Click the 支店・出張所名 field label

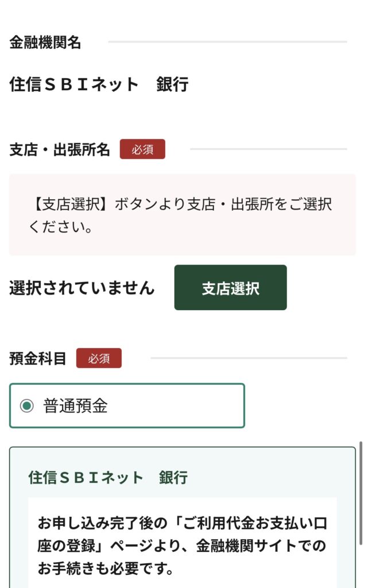[x=59, y=150]
